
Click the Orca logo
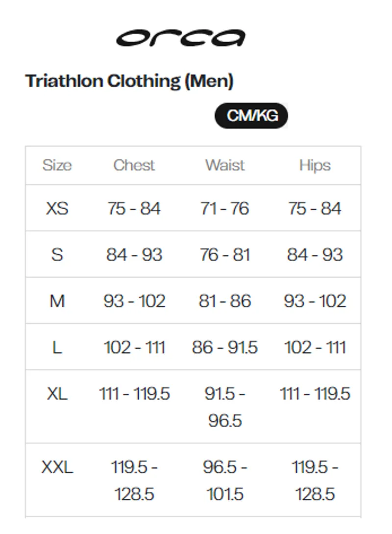point(180,38)
